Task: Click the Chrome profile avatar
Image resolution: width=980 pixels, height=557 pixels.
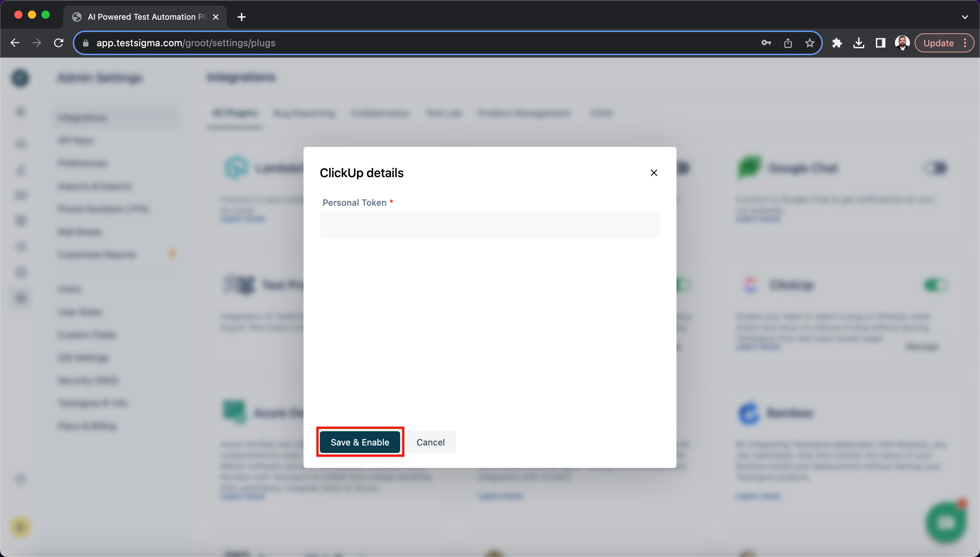Action: coord(902,43)
